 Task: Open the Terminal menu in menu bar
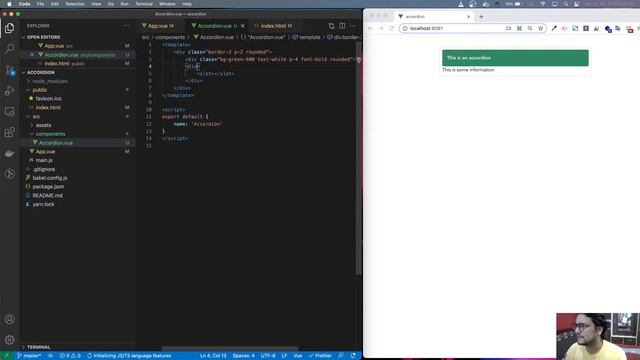tap(144, 4)
